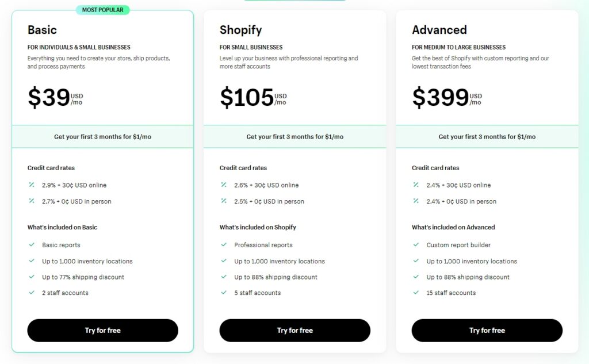Click Try for free on the Advanced plan
The height and width of the screenshot is (364, 589).
coord(487,331)
